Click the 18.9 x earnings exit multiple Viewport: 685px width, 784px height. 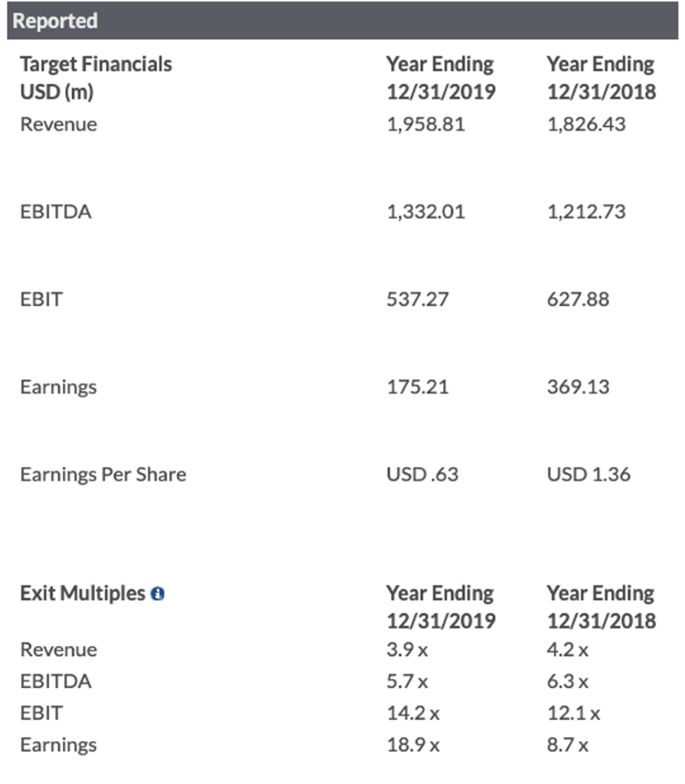click(413, 745)
